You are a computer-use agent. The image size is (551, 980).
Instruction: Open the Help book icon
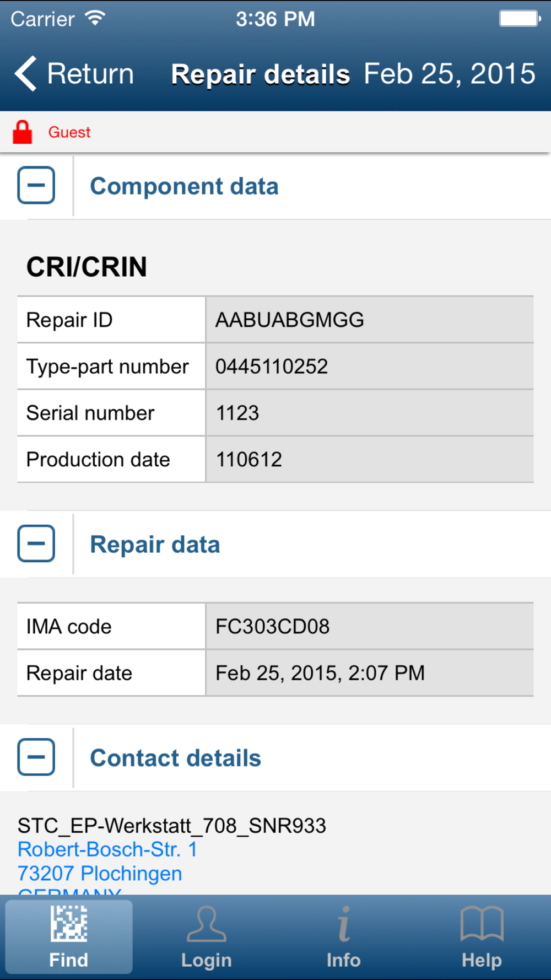tap(482, 923)
